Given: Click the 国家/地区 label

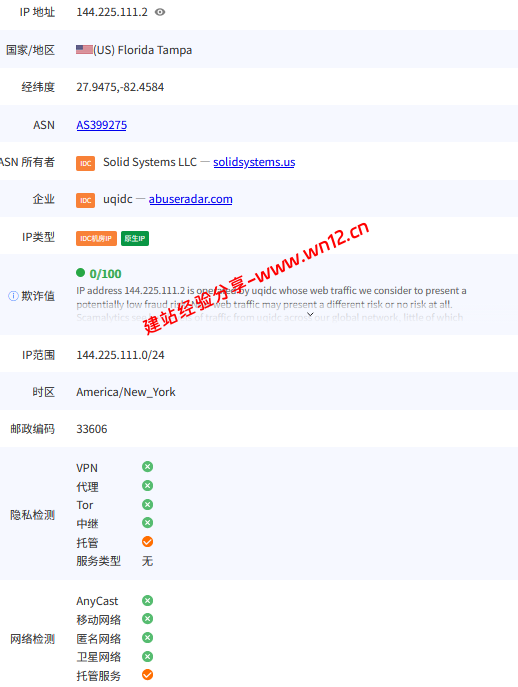Looking at the screenshot, I should click(x=30, y=50).
